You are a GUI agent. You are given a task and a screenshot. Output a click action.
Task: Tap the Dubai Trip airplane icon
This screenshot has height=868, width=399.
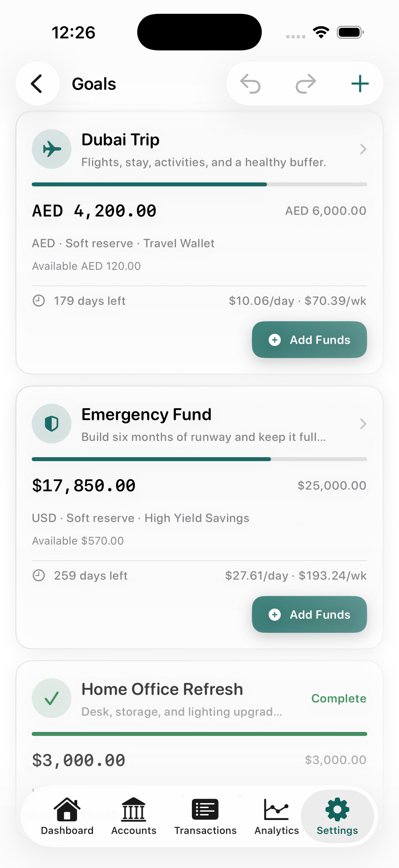(x=52, y=149)
